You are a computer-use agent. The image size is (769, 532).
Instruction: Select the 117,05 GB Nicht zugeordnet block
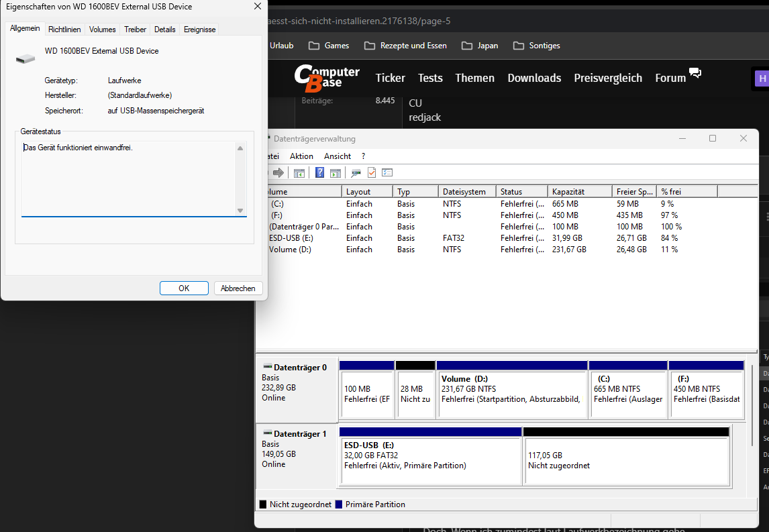(x=626, y=456)
